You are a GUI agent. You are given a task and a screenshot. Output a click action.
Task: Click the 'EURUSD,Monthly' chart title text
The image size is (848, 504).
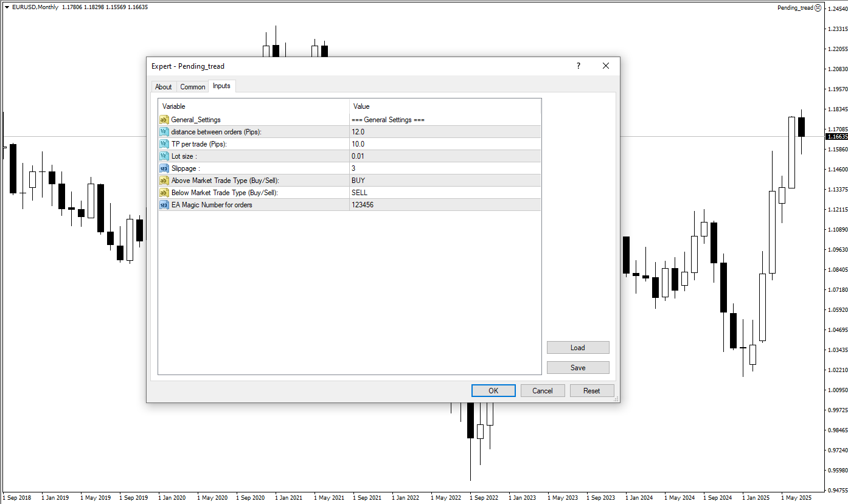pos(35,7)
